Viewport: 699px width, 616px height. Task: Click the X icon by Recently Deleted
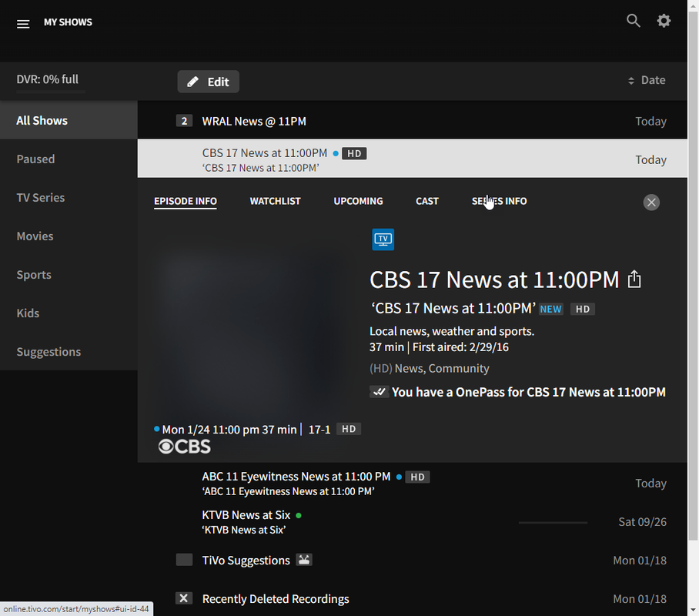tap(184, 598)
